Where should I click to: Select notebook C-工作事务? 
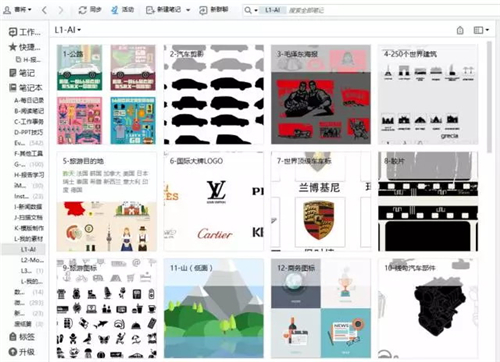pyautogui.click(x=29, y=121)
